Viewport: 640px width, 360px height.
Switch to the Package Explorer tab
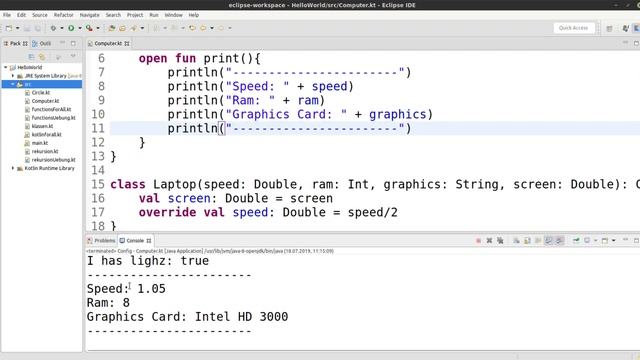click(16, 43)
